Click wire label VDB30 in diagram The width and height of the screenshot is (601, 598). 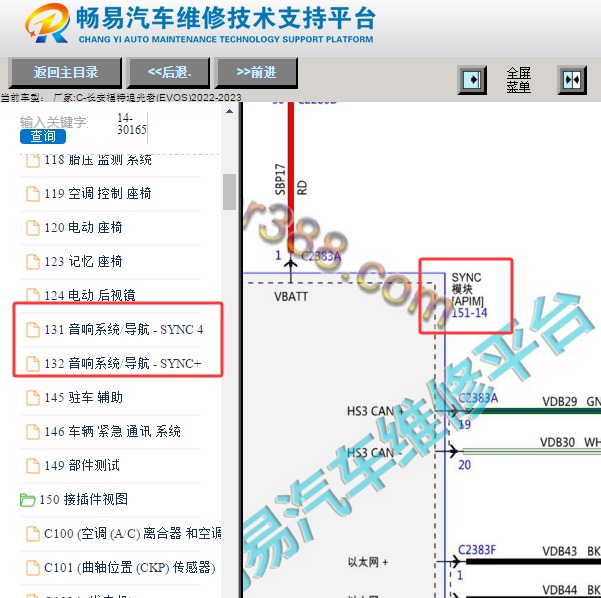557,443
